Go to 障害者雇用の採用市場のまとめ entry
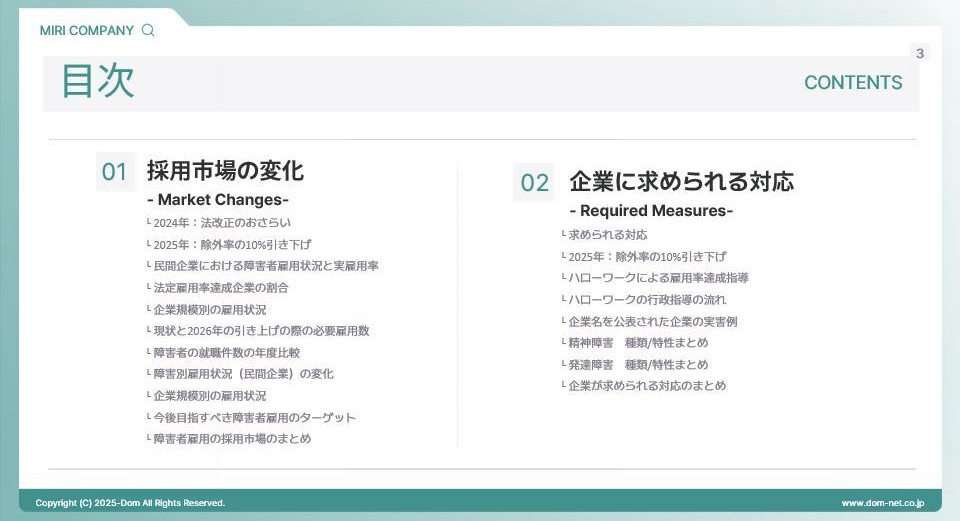960x521 pixels. [x=231, y=439]
